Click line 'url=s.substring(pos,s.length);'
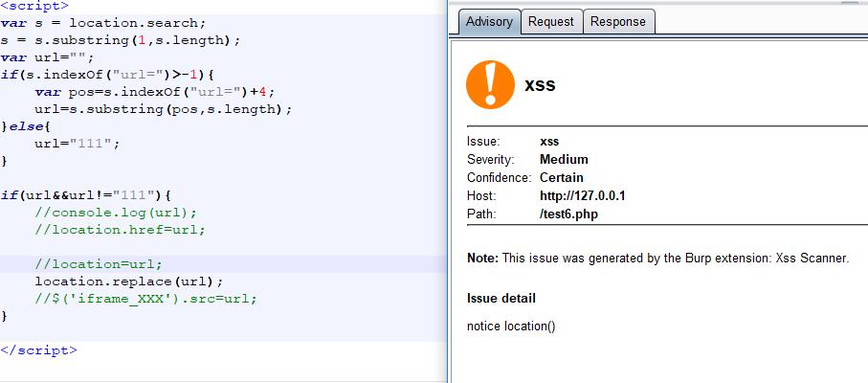868x383 pixels. (x=164, y=109)
